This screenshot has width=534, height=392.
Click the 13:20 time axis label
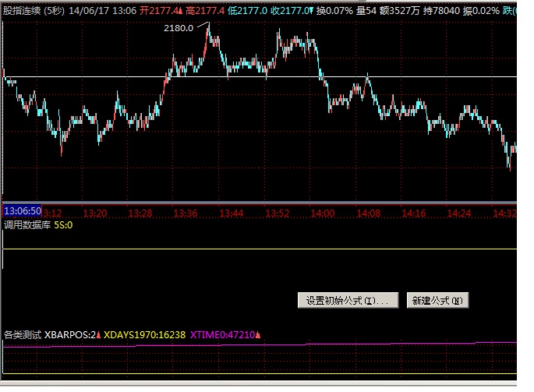click(94, 213)
